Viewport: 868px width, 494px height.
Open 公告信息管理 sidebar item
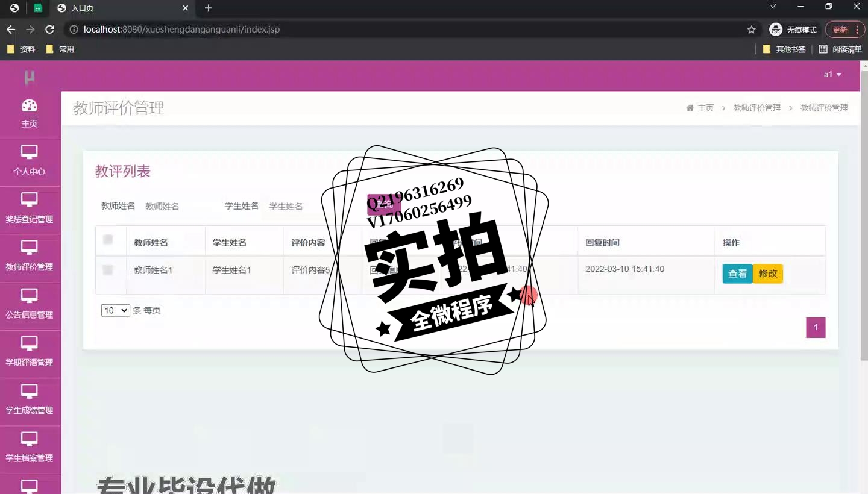point(30,305)
